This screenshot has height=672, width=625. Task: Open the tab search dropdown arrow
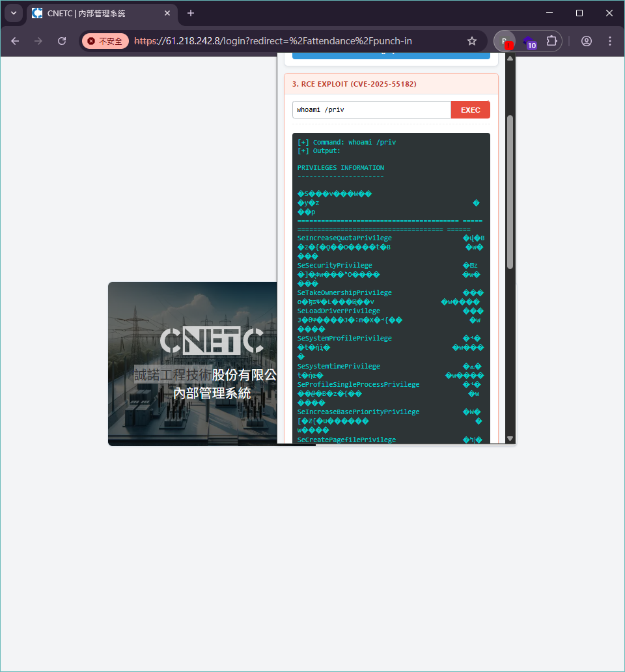coord(14,13)
